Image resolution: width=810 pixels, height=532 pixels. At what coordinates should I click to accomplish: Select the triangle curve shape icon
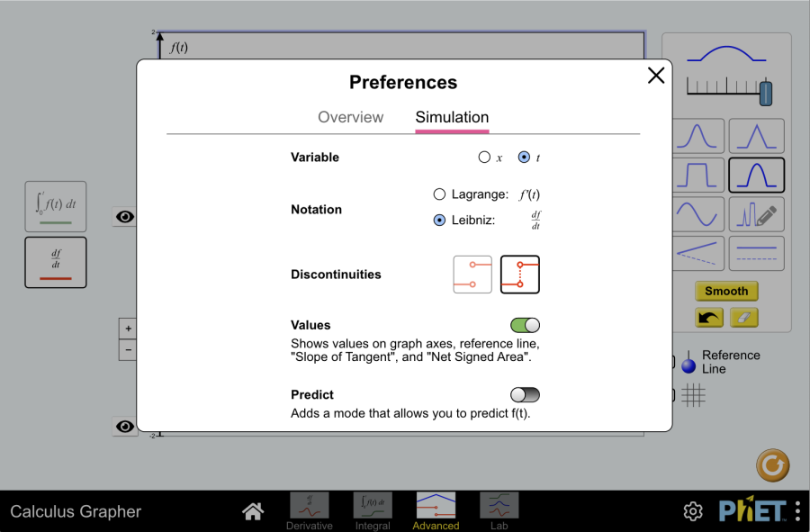coord(756,136)
